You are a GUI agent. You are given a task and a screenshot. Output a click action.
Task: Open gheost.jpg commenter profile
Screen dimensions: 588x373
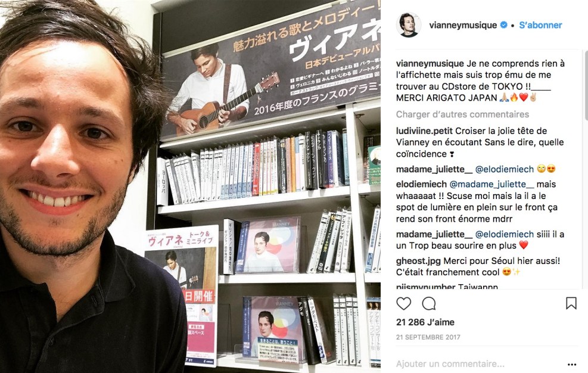[x=418, y=261]
